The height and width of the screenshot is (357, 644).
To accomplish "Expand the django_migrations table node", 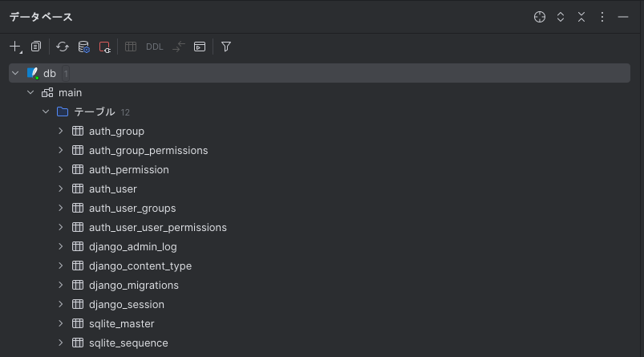I will 61,285.
